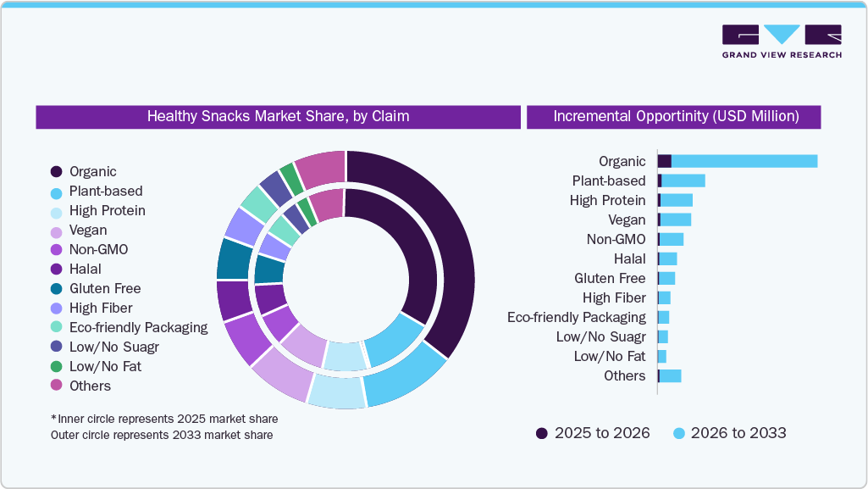Click the Vegan bar in opportunity chart
868x489 pixels.
pyautogui.click(x=675, y=219)
